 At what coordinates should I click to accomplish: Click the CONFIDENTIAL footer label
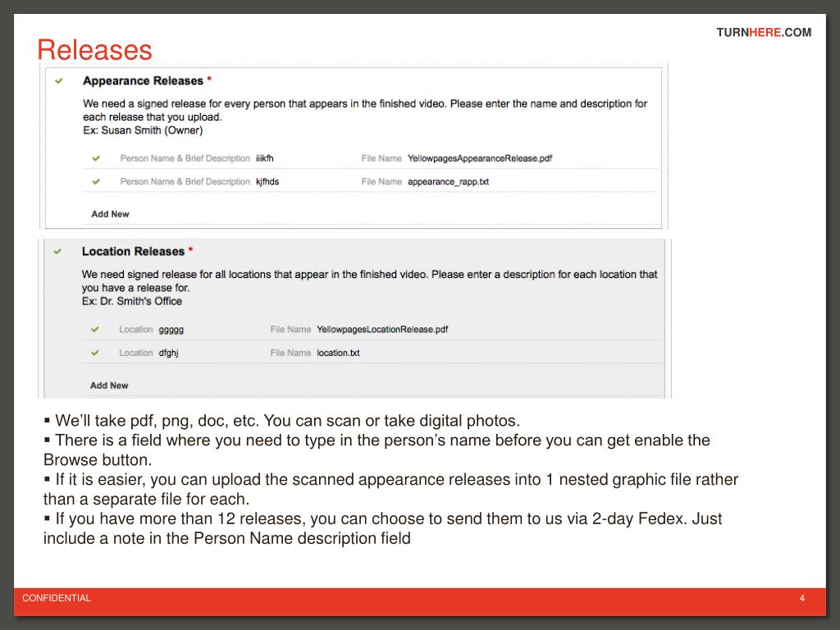point(57,598)
